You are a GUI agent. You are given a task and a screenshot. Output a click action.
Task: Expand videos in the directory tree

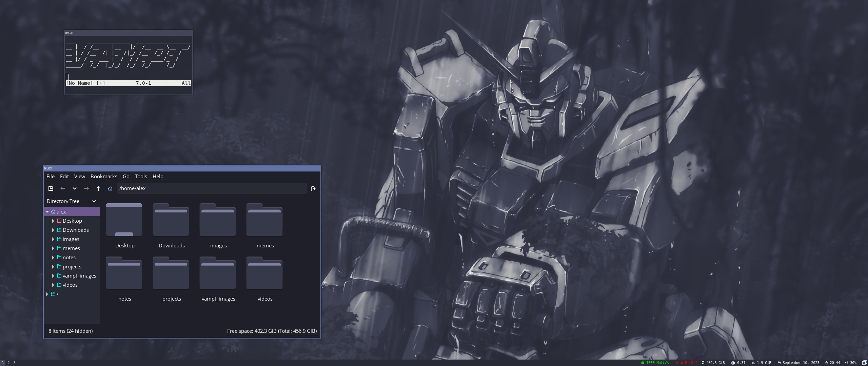(x=53, y=285)
